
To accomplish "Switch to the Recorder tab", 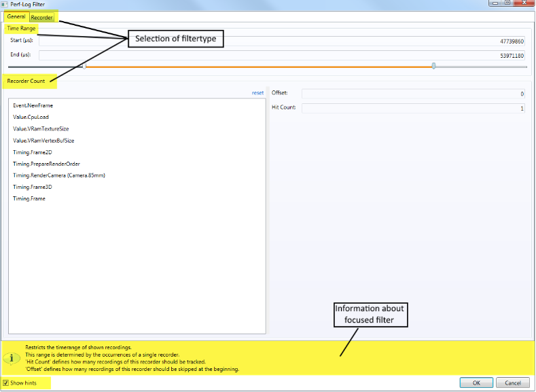I will [x=41, y=18].
